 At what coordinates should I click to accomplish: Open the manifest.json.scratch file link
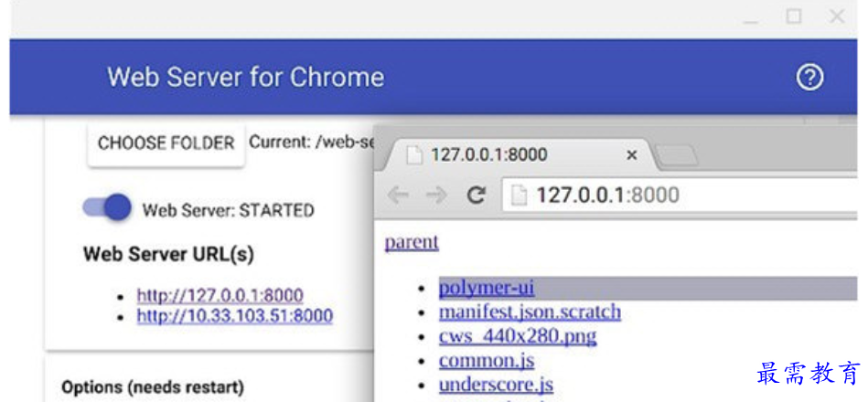(530, 312)
